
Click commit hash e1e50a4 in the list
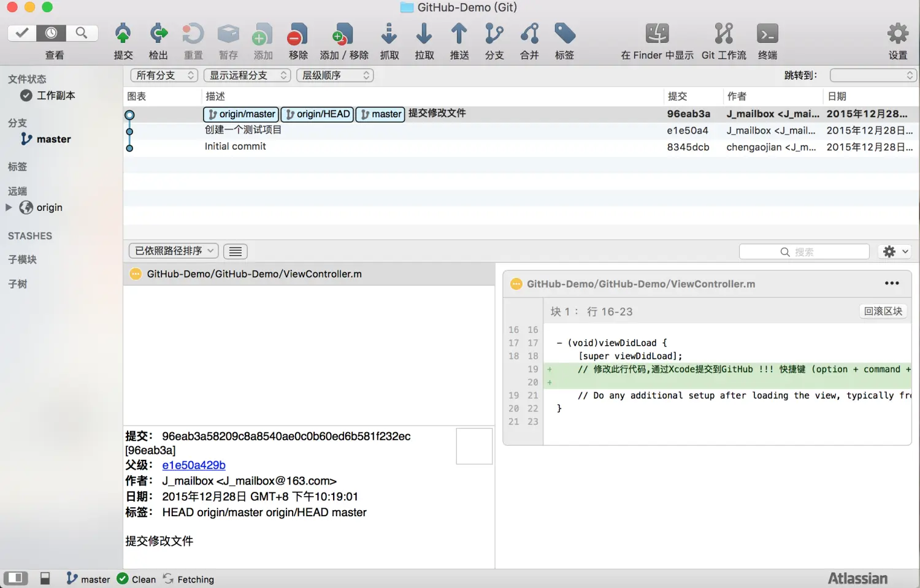688,131
